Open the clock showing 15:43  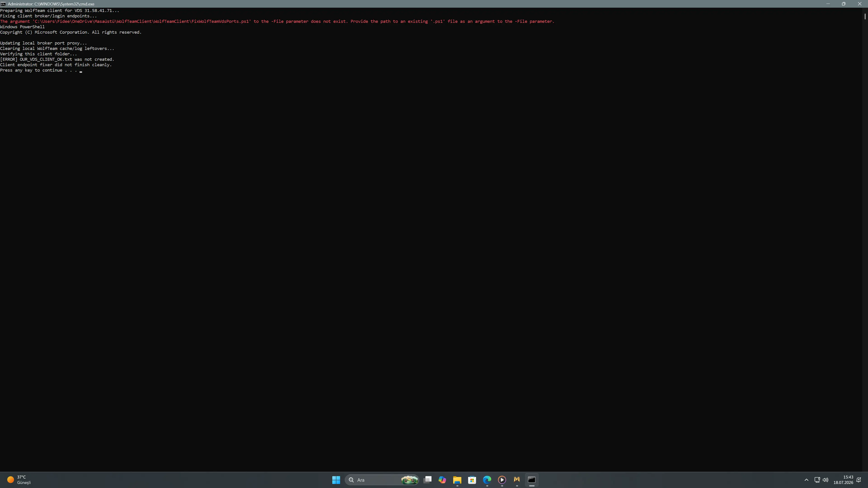(x=843, y=480)
